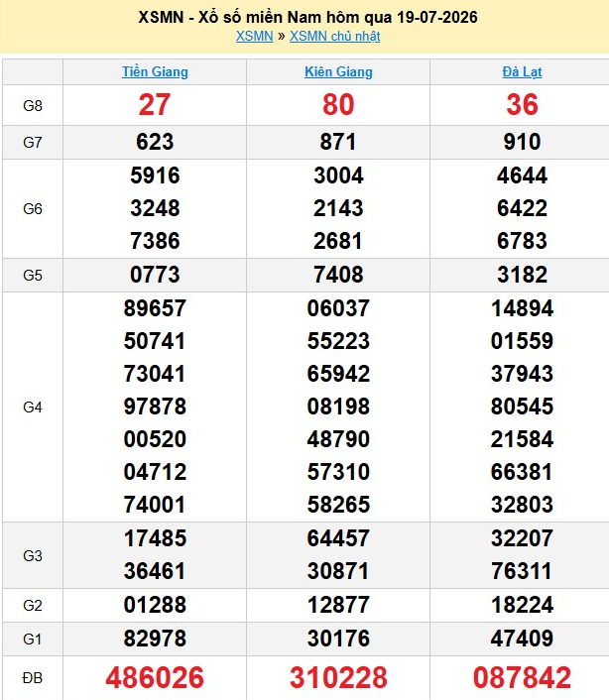Screen dimensions: 609x700
Task: Click the page title XSMN 19-07-2026
Action: pos(307,18)
